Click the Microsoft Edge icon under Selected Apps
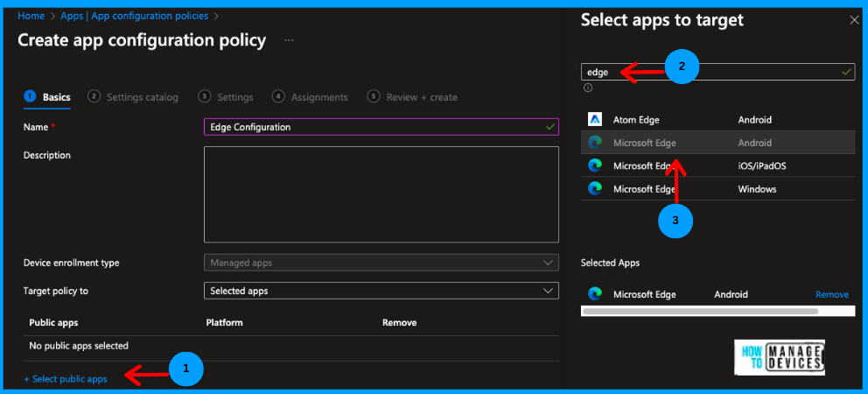868x394 pixels. (x=595, y=294)
